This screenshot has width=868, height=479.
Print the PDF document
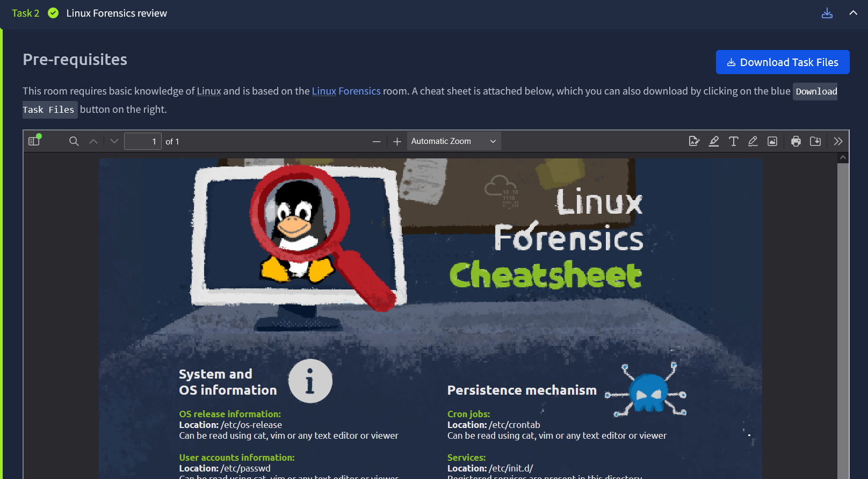coord(796,141)
